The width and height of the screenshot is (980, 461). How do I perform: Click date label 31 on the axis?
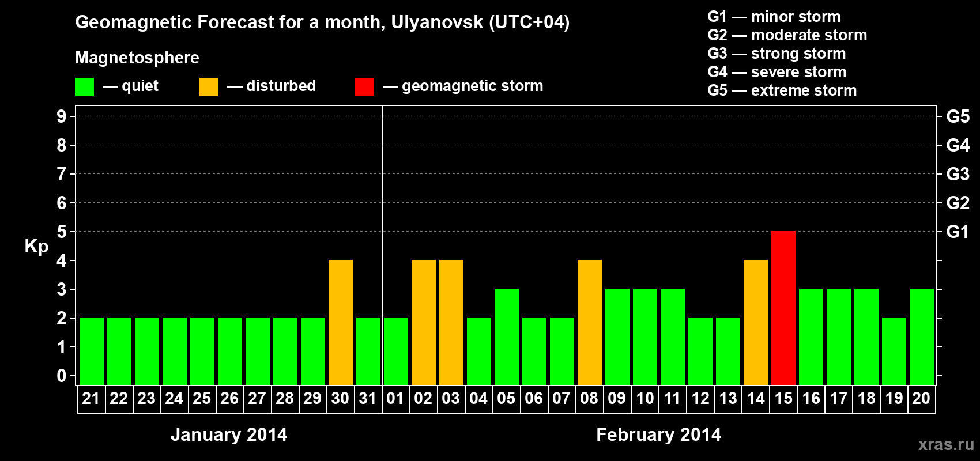coord(368,398)
